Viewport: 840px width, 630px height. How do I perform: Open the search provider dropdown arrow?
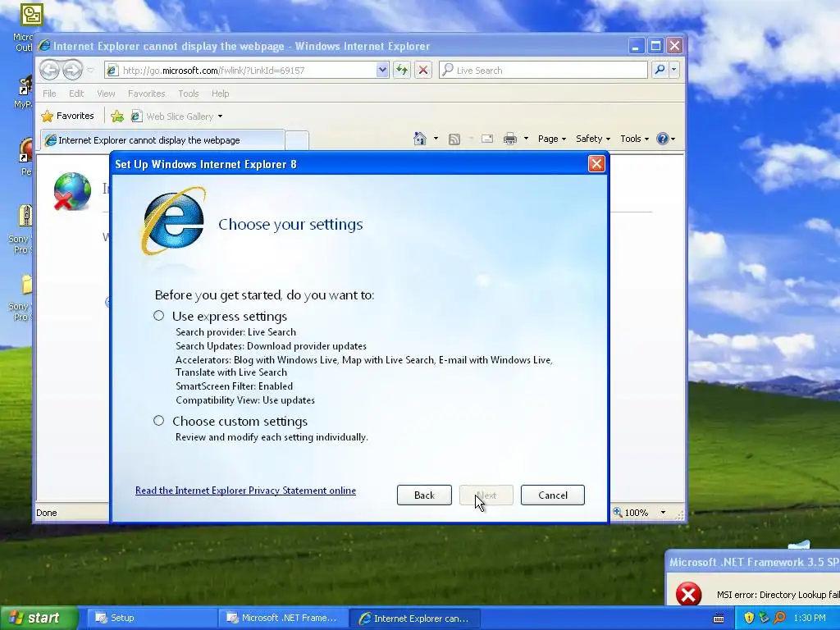click(674, 70)
